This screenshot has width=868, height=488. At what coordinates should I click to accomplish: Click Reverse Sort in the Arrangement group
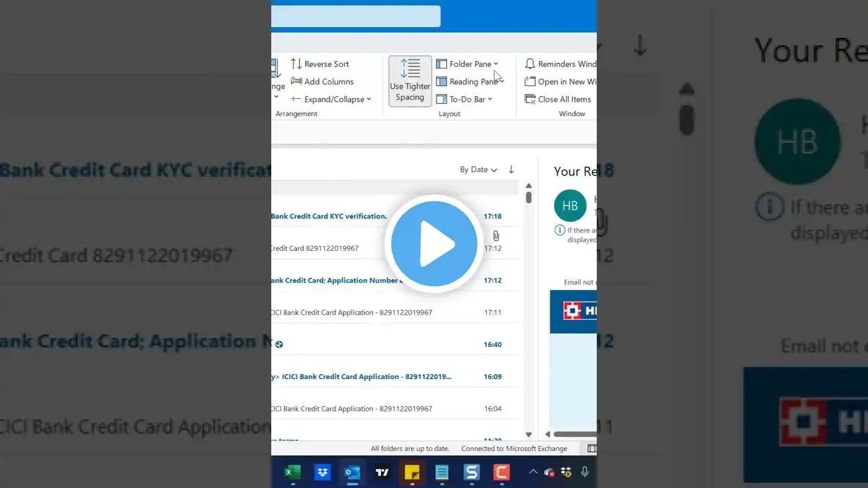coord(320,64)
